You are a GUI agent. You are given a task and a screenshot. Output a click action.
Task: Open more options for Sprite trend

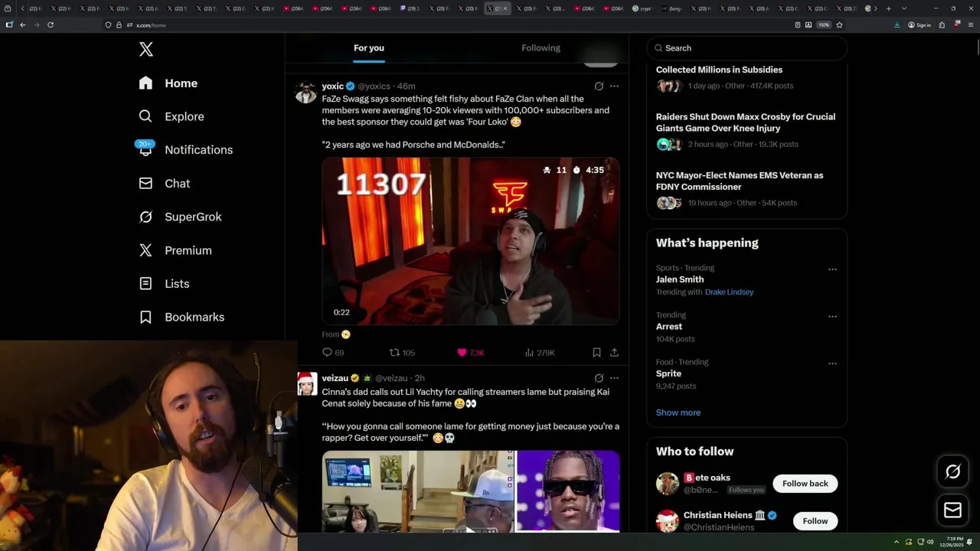click(x=832, y=364)
